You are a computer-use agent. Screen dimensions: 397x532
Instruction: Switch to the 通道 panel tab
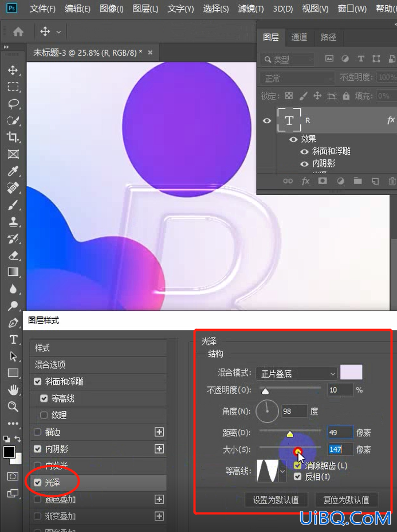299,37
